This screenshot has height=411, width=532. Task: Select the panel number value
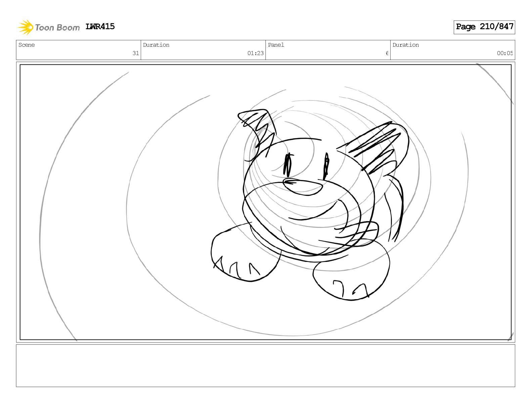387,53
